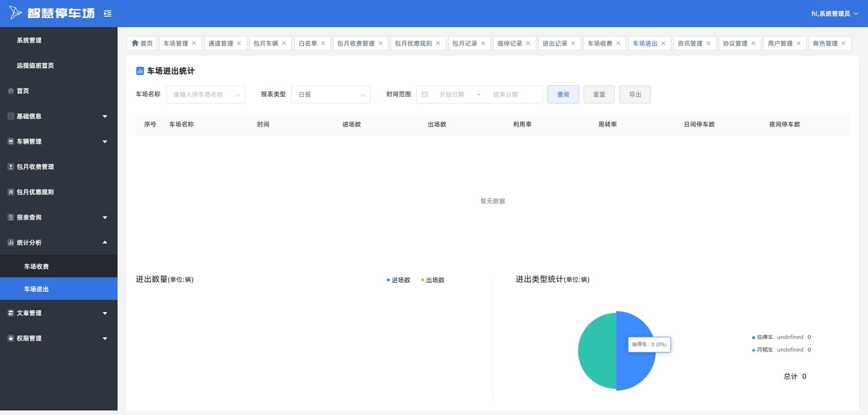Open the 车场名称 dropdown
This screenshot has height=415, width=868.
(x=206, y=94)
